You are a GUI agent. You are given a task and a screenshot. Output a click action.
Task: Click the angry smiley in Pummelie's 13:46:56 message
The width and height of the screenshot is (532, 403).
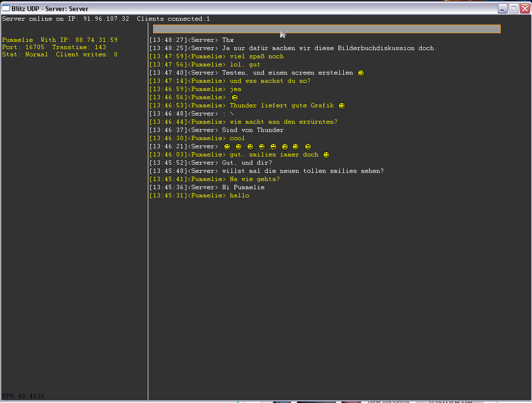[x=235, y=97]
